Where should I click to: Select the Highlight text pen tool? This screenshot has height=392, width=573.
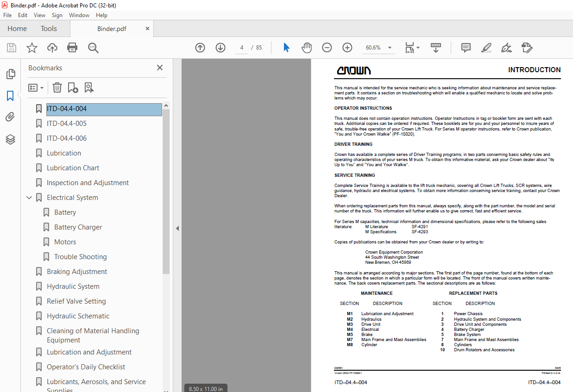click(486, 48)
